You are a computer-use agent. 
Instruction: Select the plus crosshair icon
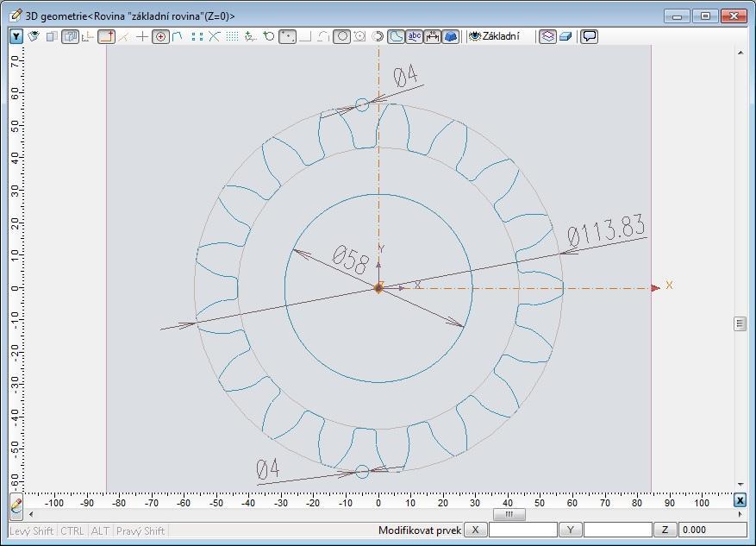(142, 36)
